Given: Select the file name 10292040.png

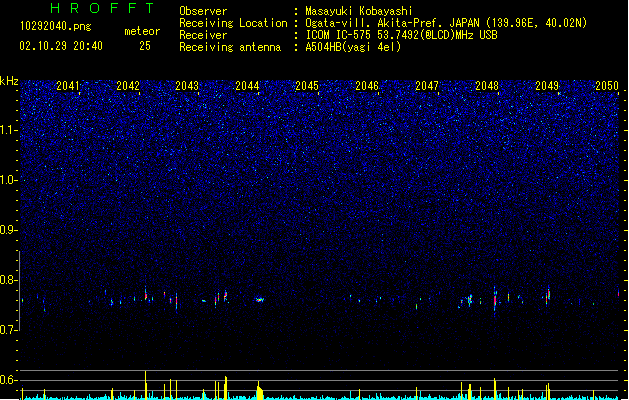Looking at the screenshot, I should [x=55, y=26].
